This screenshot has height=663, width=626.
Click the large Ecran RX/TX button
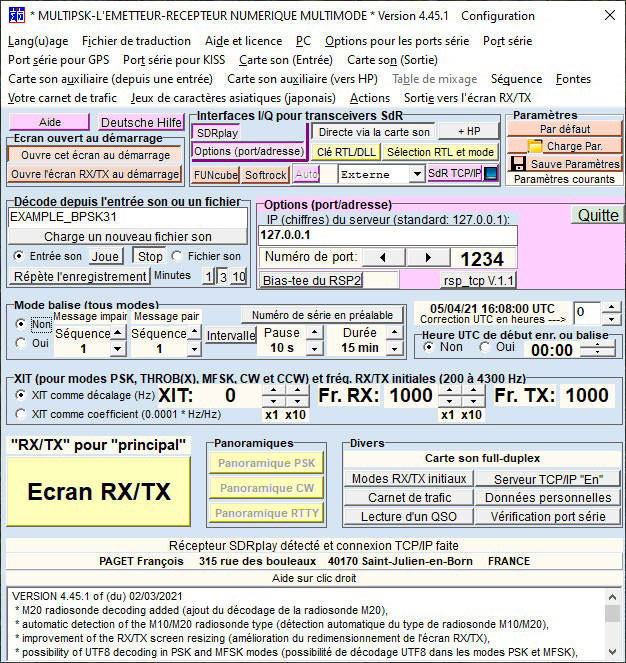99,491
